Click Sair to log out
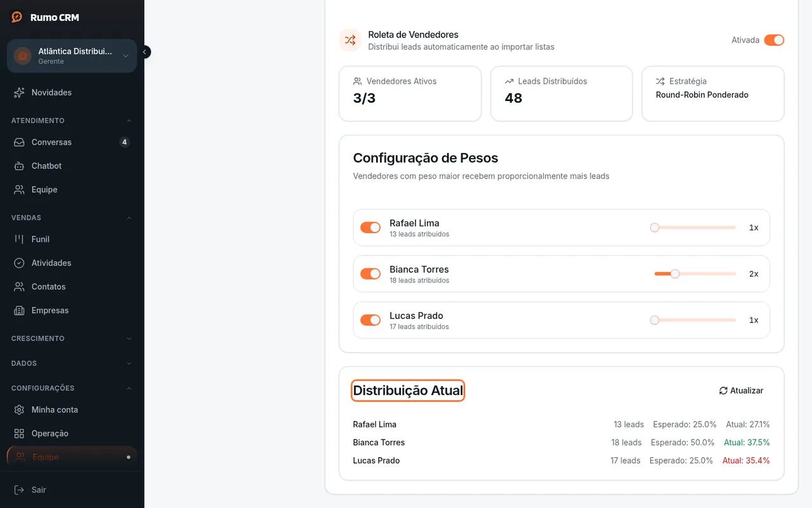This screenshot has height=508, width=812. pyautogui.click(x=72, y=490)
